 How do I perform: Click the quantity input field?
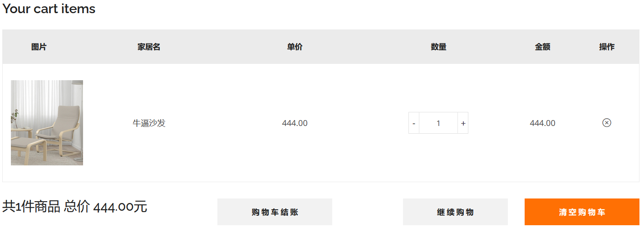tap(438, 123)
